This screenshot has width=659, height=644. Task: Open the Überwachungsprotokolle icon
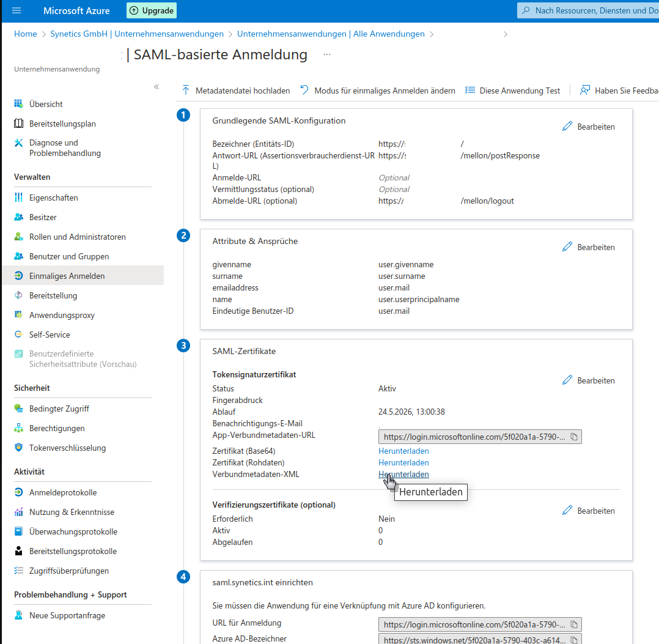coord(18,531)
